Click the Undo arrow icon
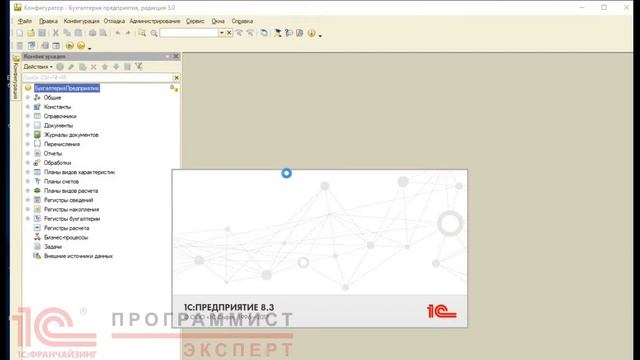The width and height of the screenshot is (640, 360). [118, 33]
